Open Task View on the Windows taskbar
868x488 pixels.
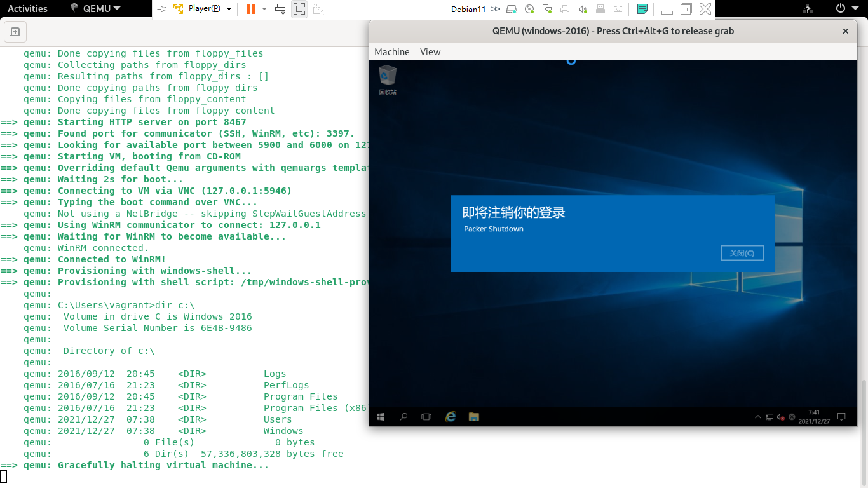tap(426, 416)
